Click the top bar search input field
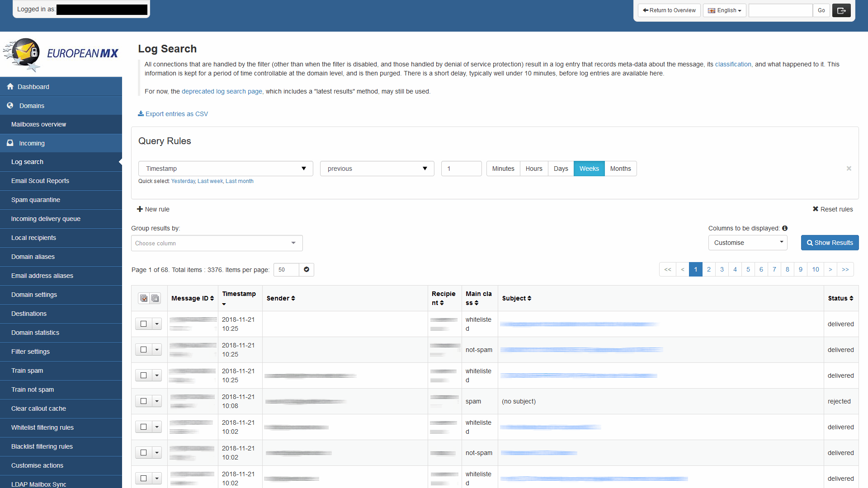This screenshot has width=868, height=488. pos(780,10)
